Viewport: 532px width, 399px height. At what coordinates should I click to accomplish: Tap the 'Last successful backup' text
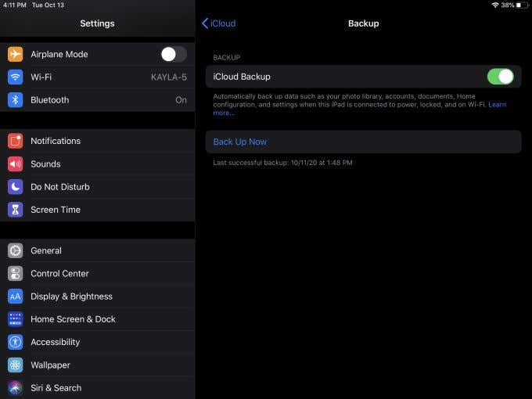[x=282, y=163]
